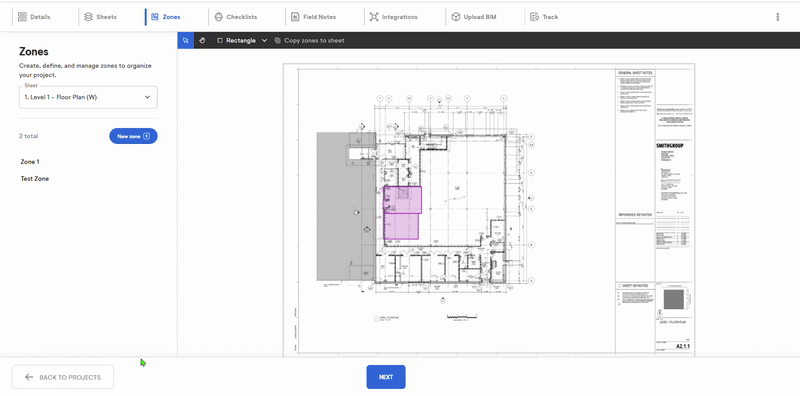Screen dimensions: 800x396
Task: Click the Upload BIM cube icon
Action: tap(456, 17)
